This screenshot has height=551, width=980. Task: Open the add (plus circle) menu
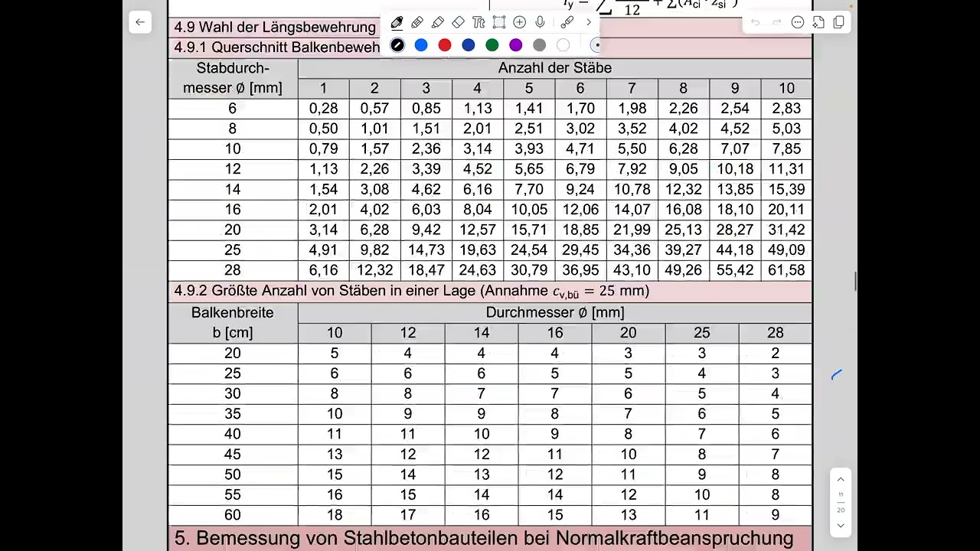(520, 22)
